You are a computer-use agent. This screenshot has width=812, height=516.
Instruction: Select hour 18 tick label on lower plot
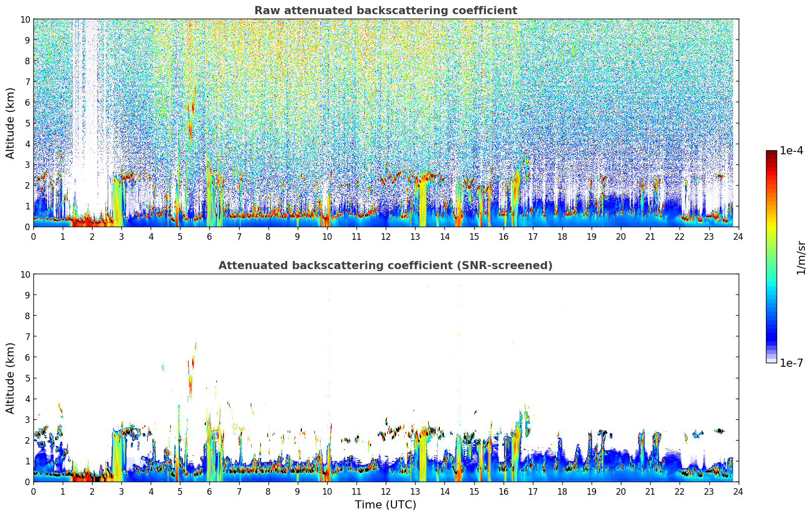[562, 492]
